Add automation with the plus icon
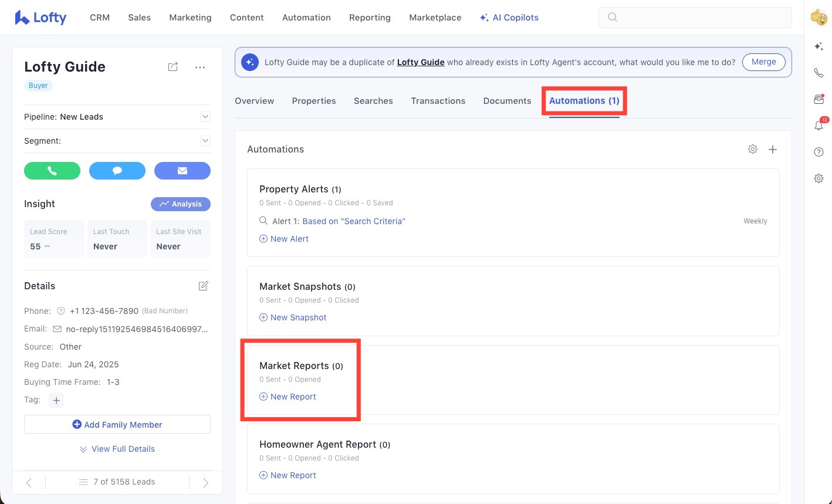The image size is (832, 504). tap(773, 150)
